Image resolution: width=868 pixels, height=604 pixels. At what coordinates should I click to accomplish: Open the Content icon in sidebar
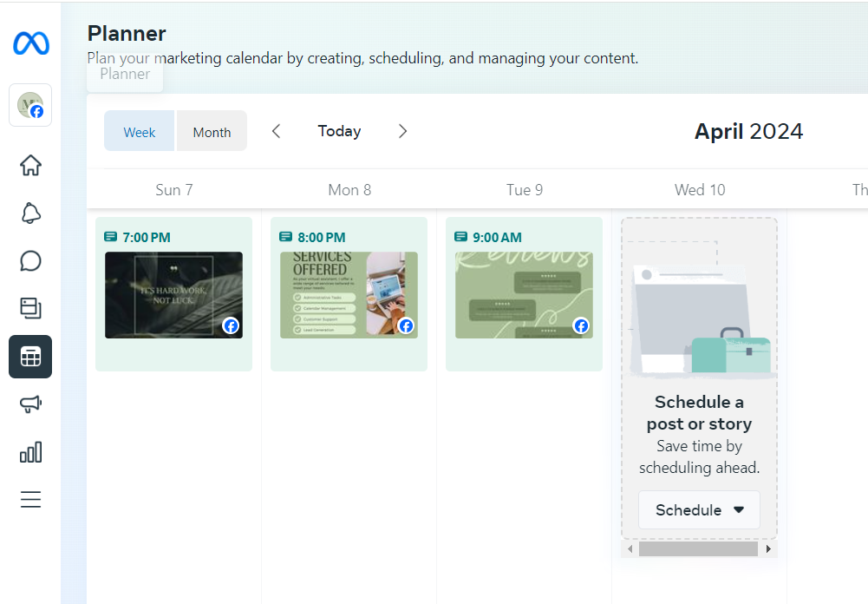(30, 307)
